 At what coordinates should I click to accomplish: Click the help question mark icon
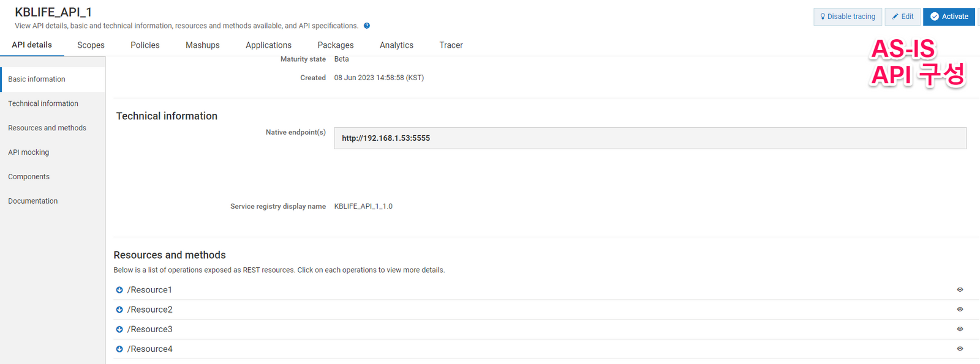tap(367, 26)
